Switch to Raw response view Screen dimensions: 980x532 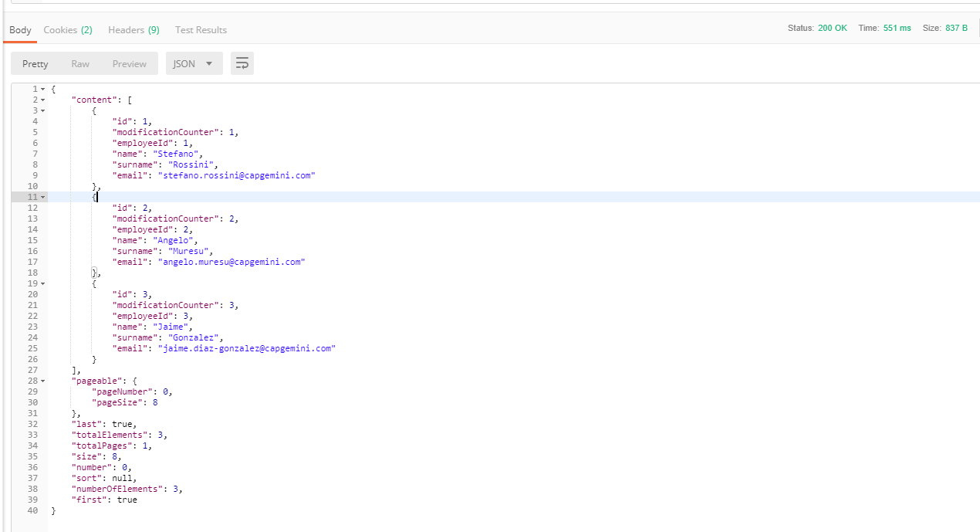click(x=80, y=64)
